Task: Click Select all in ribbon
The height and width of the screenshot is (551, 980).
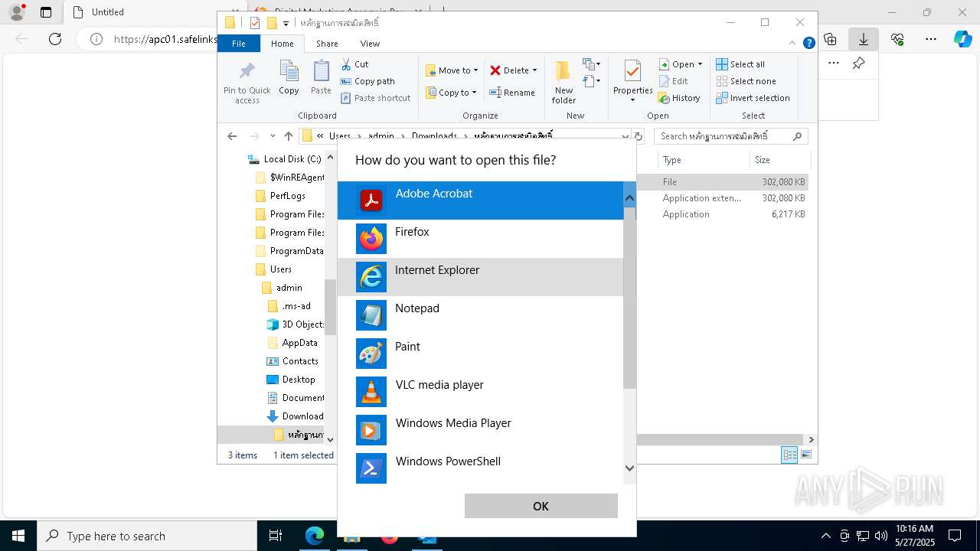Action: click(740, 64)
